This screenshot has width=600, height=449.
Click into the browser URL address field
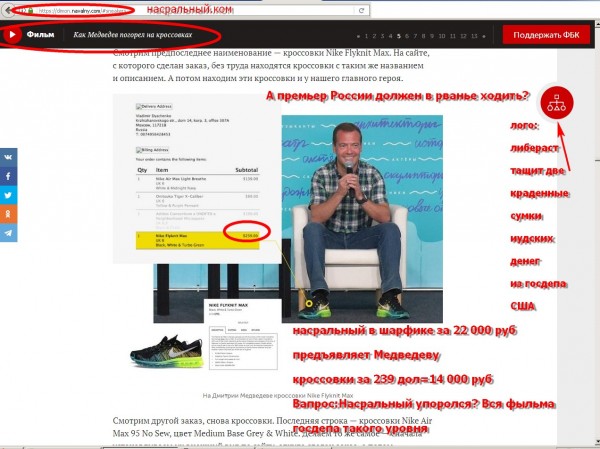click(191, 10)
